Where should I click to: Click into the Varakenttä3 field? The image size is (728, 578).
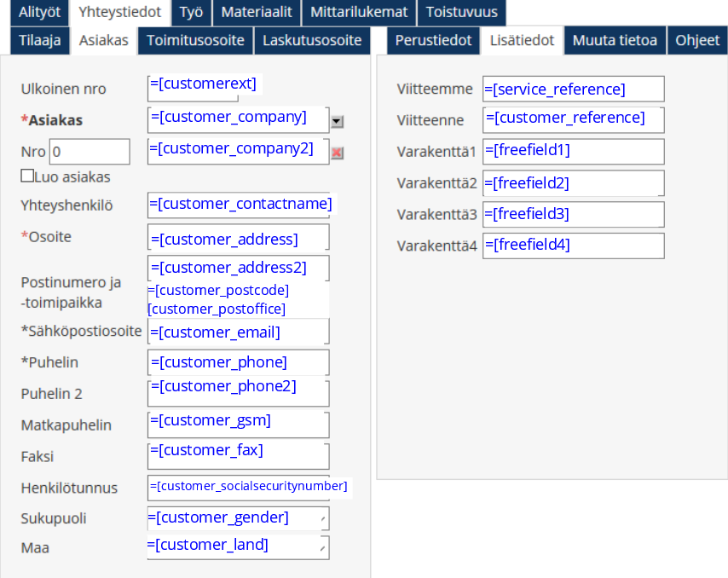point(573,214)
